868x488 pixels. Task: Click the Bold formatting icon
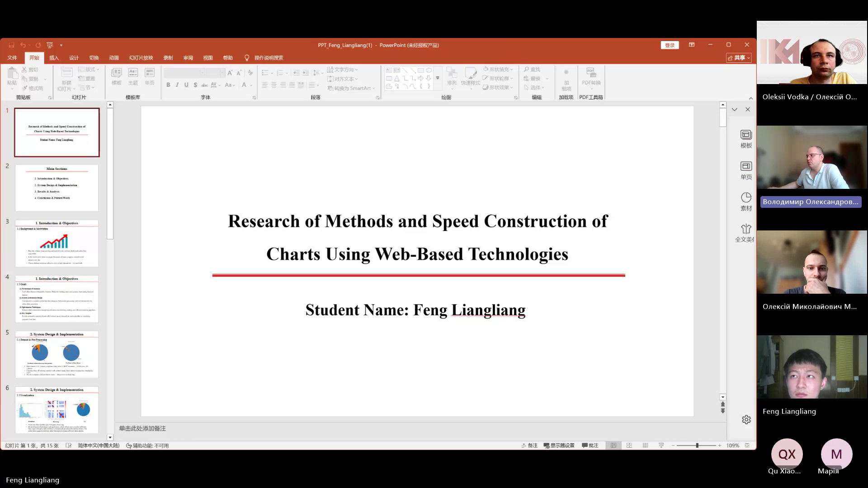168,85
